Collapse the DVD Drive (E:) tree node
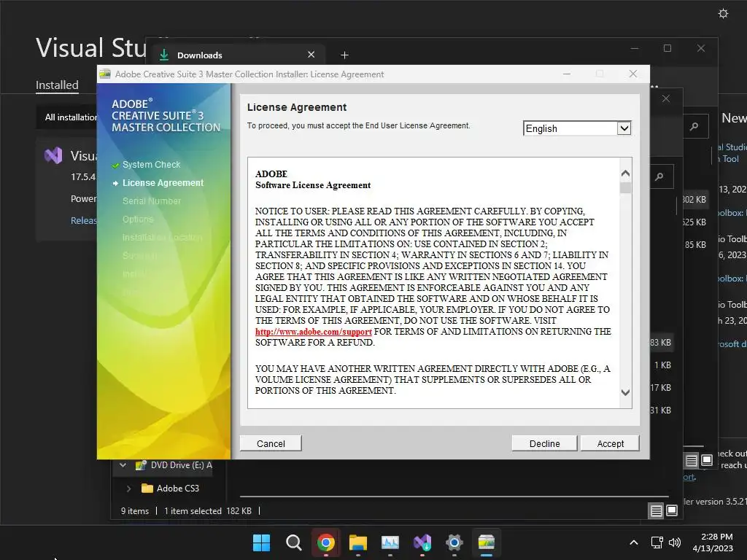Viewport: 747px width, 560px height. (123, 464)
